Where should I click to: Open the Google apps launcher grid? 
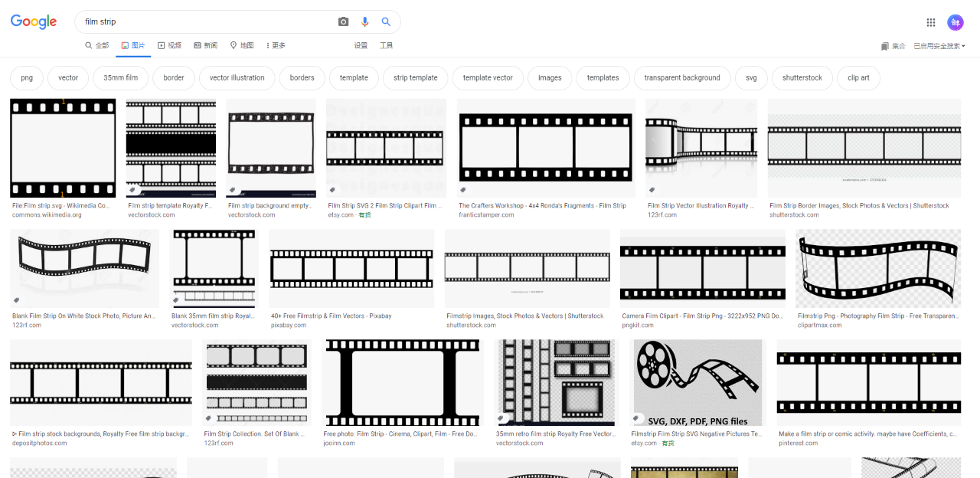931,22
